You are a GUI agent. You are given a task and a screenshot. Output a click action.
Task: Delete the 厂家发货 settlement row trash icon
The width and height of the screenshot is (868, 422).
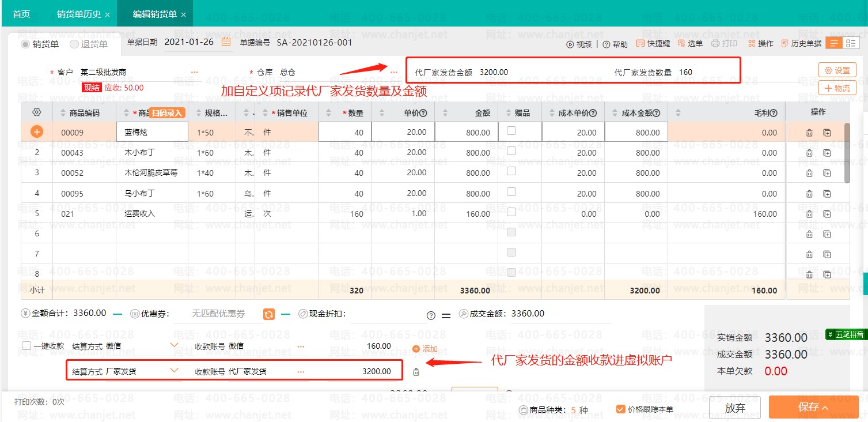pyautogui.click(x=416, y=372)
